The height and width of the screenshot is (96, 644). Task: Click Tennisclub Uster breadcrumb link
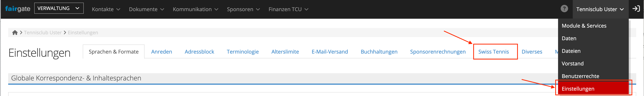coord(43,33)
